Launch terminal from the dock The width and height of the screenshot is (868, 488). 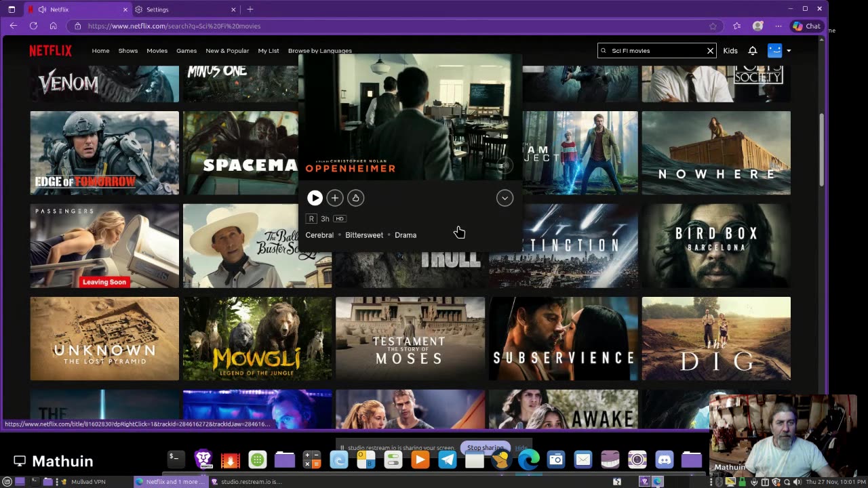coord(175,460)
